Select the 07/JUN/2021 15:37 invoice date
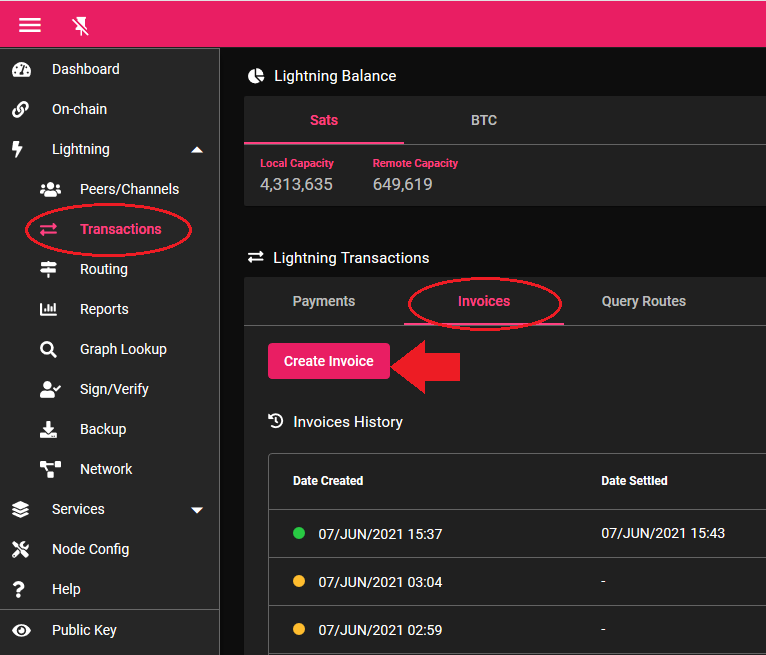 (380, 534)
